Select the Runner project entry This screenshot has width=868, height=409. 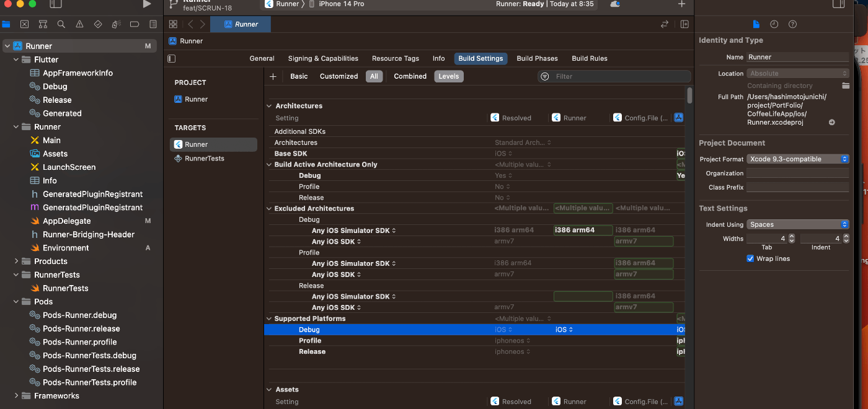[x=213, y=99]
